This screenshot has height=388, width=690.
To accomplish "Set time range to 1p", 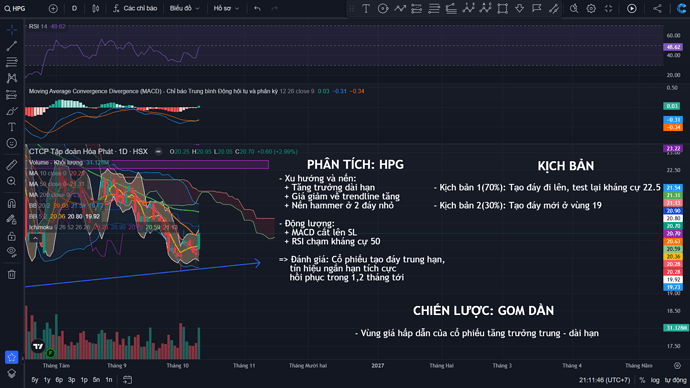I will click(84, 380).
